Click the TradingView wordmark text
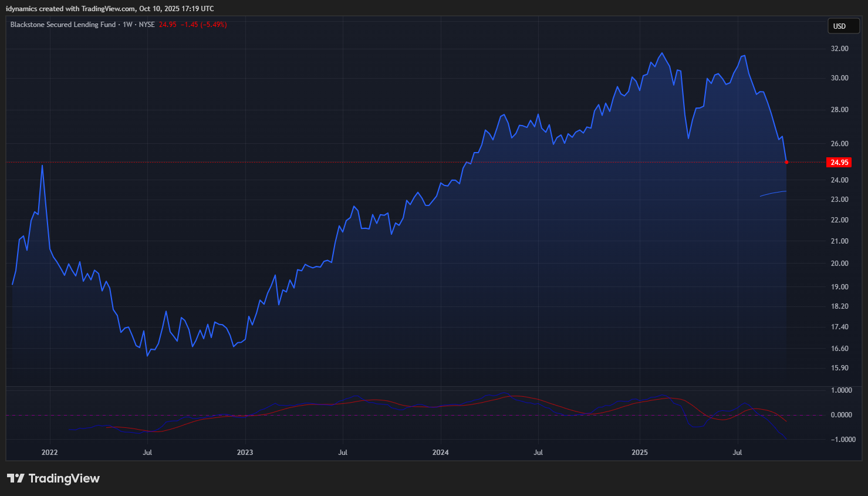 tap(64, 478)
